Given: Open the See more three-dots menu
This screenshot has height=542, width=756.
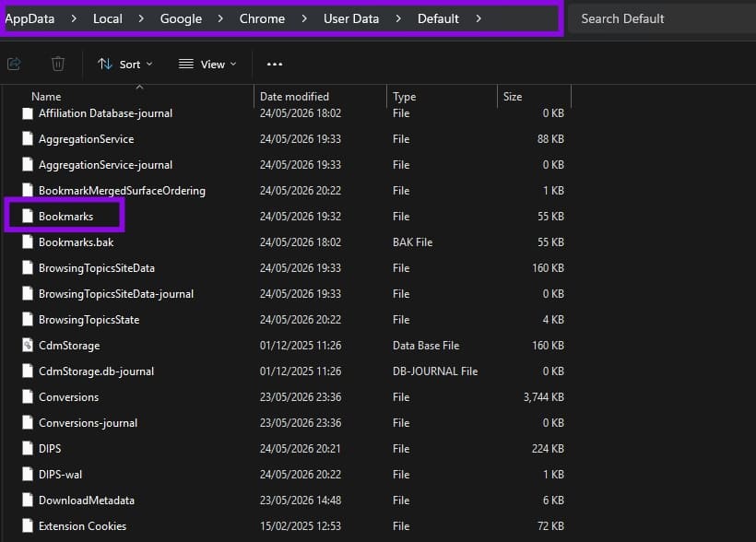Looking at the screenshot, I should coord(275,65).
